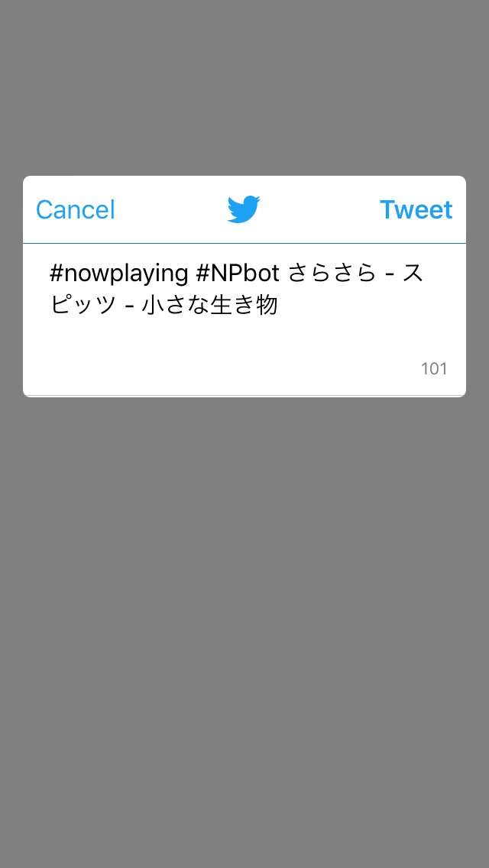Click the Twitter bird logo

tap(244, 209)
